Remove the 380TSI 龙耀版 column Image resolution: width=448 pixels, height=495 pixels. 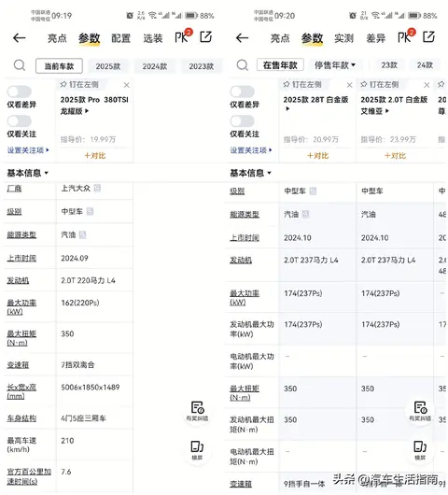point(127,85)
